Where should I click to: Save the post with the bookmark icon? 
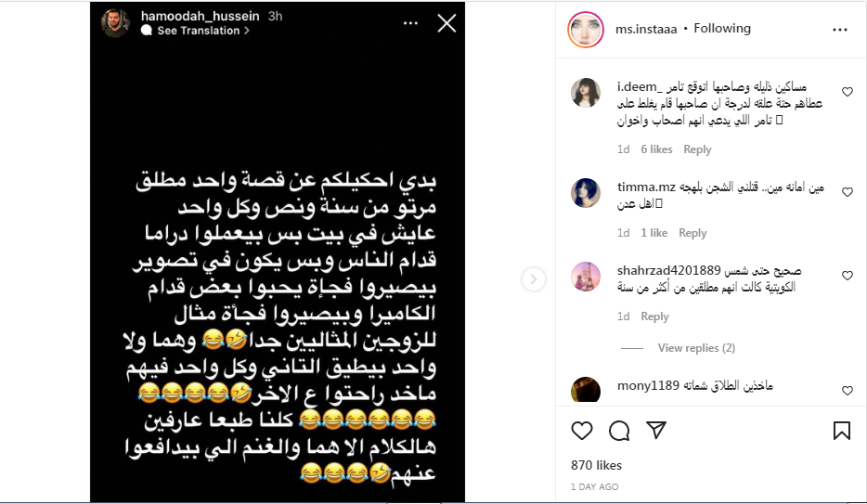(842, 431)
